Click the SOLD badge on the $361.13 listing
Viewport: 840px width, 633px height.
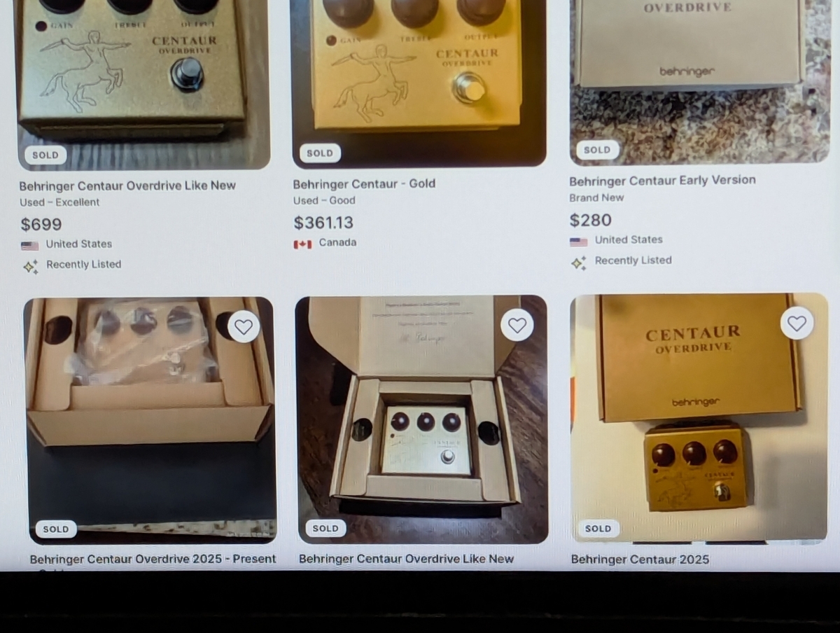320,153
